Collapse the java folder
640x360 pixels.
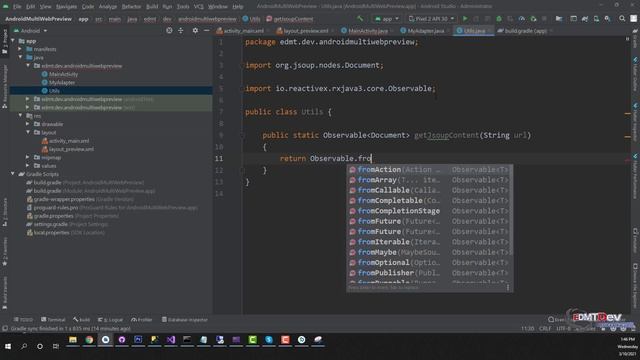point(20,58)
